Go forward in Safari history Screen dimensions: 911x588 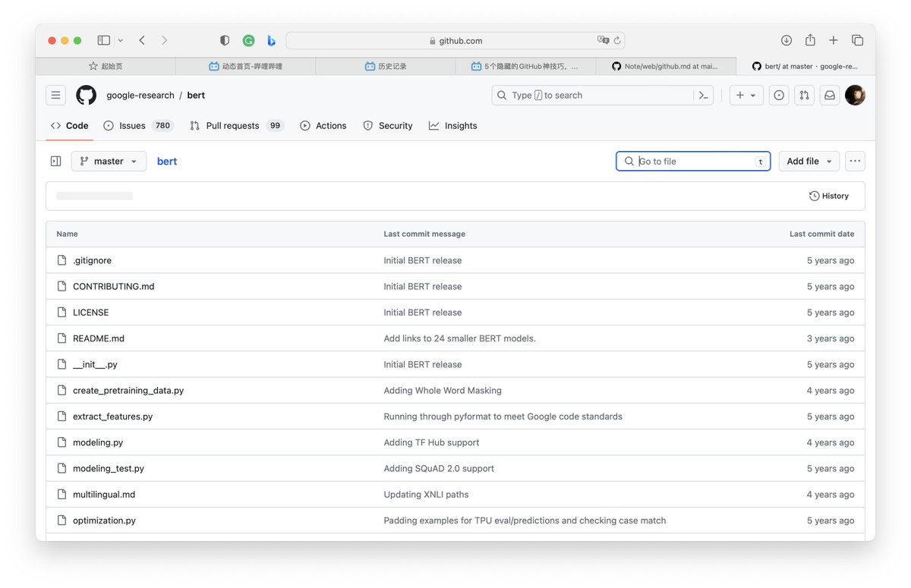coord(165,40)
